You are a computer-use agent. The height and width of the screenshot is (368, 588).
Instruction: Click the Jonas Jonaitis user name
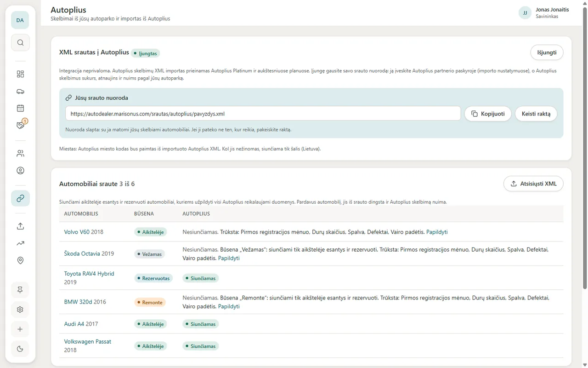552,10
